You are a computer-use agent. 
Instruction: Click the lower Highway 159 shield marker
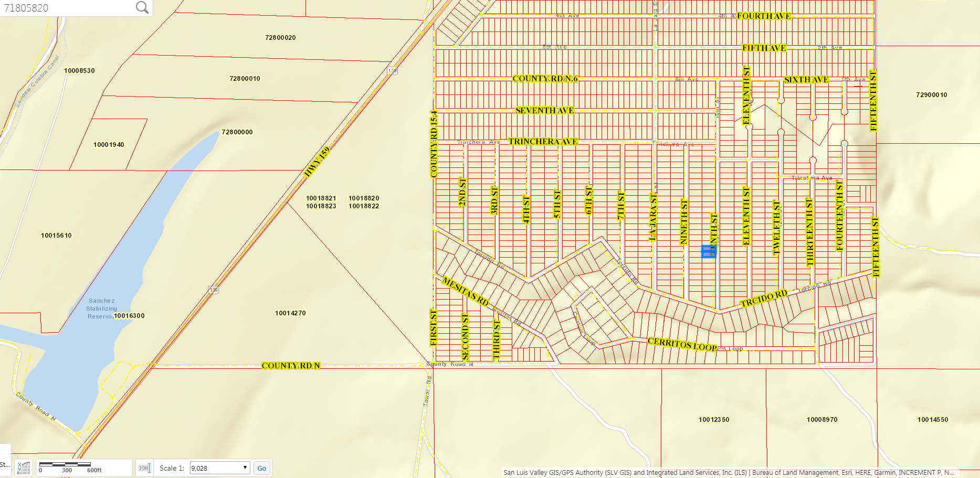[214, 290]
